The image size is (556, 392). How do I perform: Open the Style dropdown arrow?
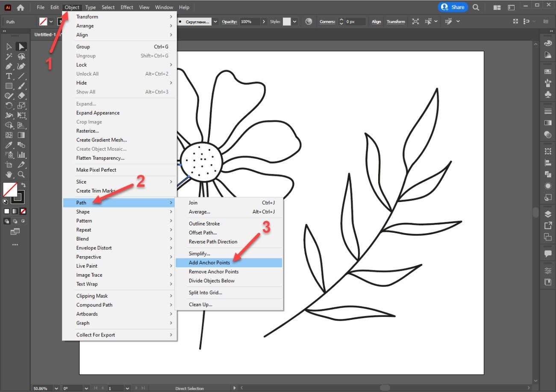coord(295,21)
